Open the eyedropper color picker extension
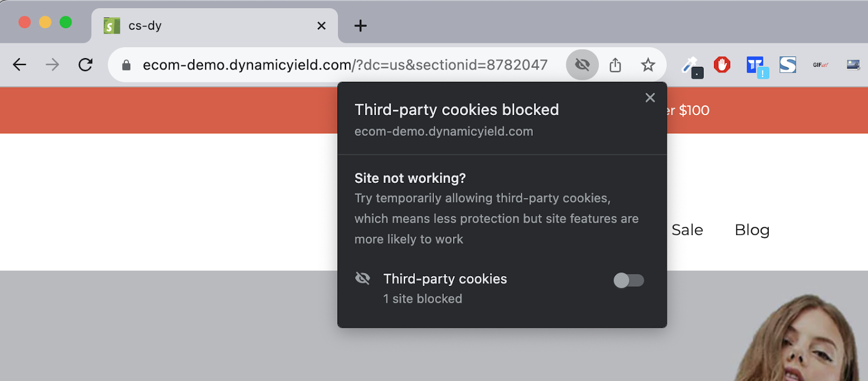This screenshot has width=868, height=381. pyautogui.click(x=692, y=67)
